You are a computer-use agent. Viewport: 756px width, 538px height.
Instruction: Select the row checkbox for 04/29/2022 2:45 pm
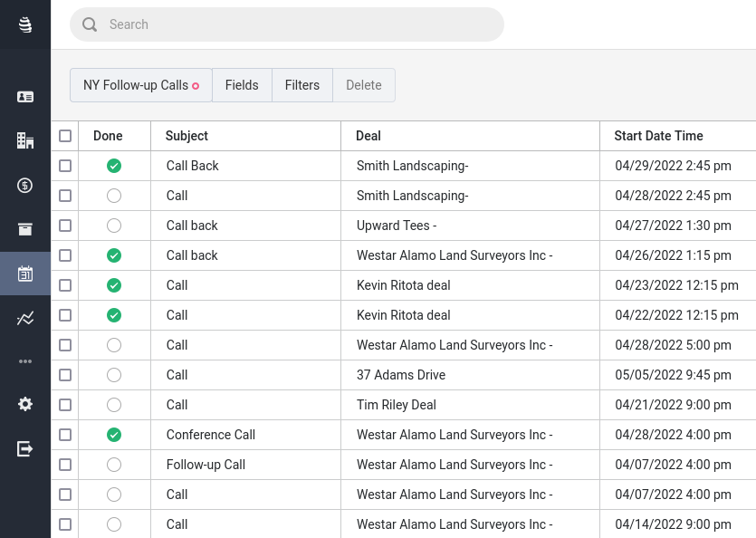tap(65, 166)
